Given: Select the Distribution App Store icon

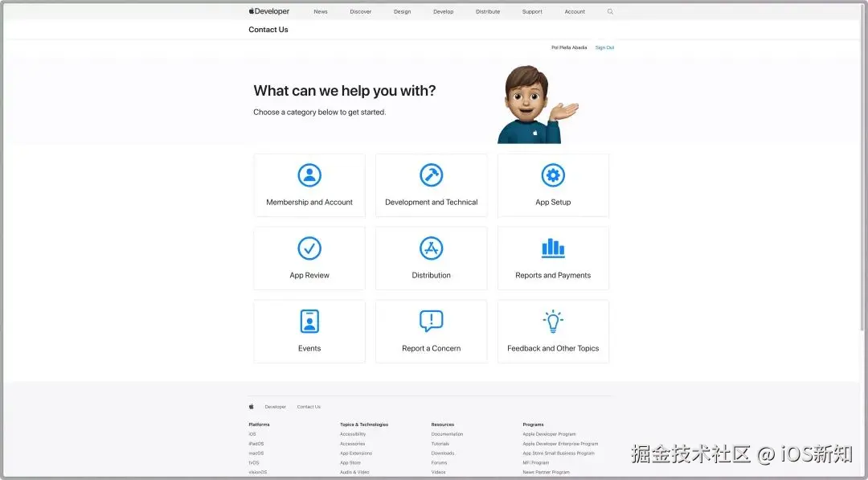Looking at the screenshot, I should [x=432, y=248].
